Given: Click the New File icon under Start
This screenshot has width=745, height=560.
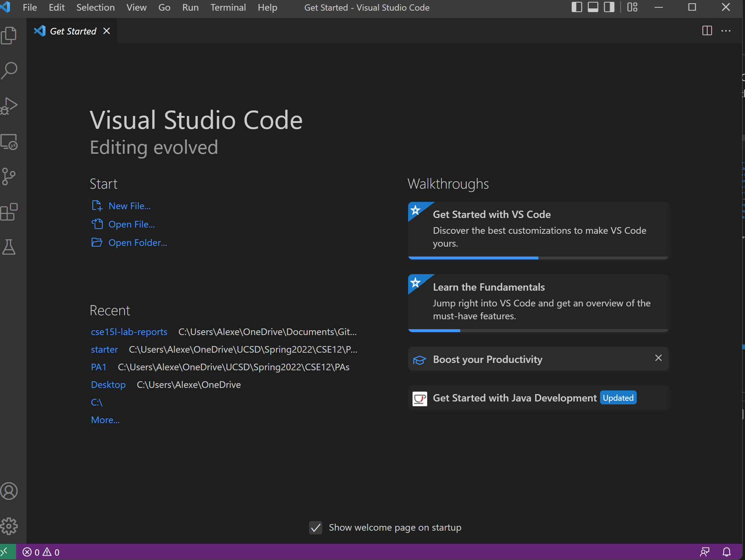Looking at the screenshot, I should [97, 206].
